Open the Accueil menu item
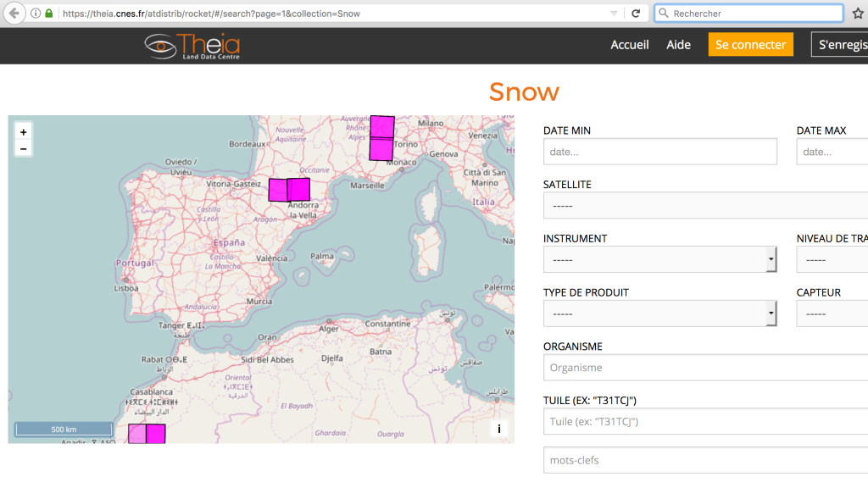The height and width of the screenshot is (488, 868). click(x=630, y=45)
